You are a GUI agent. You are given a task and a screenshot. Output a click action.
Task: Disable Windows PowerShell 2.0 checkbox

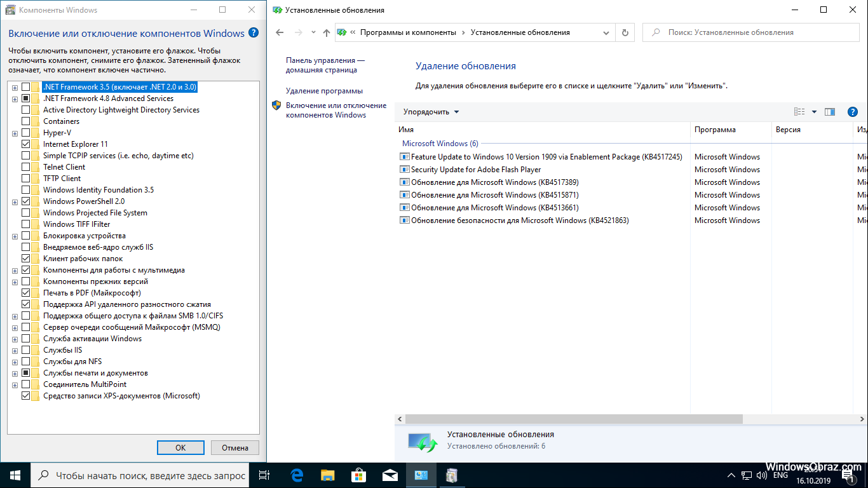[x=25, y=201]
